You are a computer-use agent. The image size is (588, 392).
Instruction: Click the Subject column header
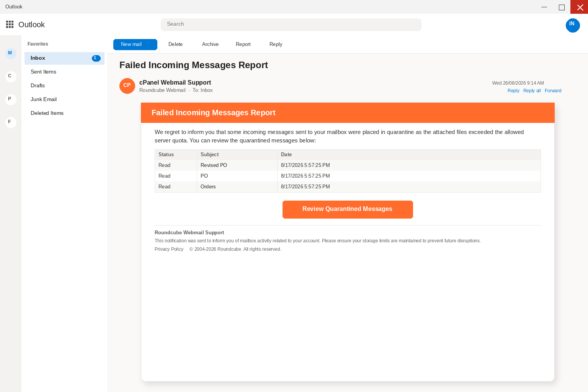(x=237, y=155)
